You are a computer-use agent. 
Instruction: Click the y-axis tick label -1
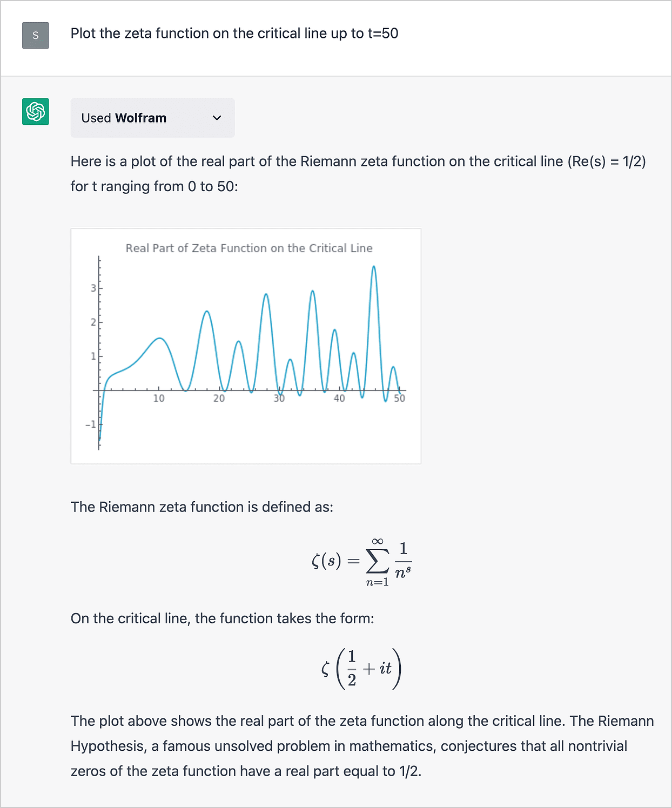click(x=91, y=425)
